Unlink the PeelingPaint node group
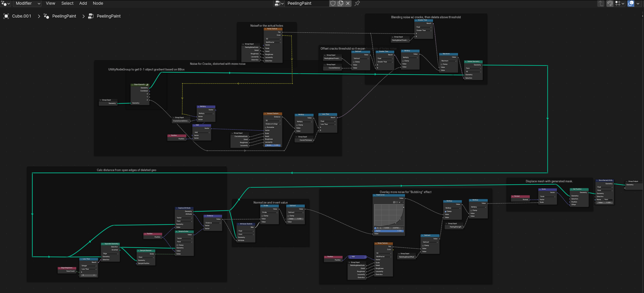The image size is (644, 293). [x=348, y=3]
